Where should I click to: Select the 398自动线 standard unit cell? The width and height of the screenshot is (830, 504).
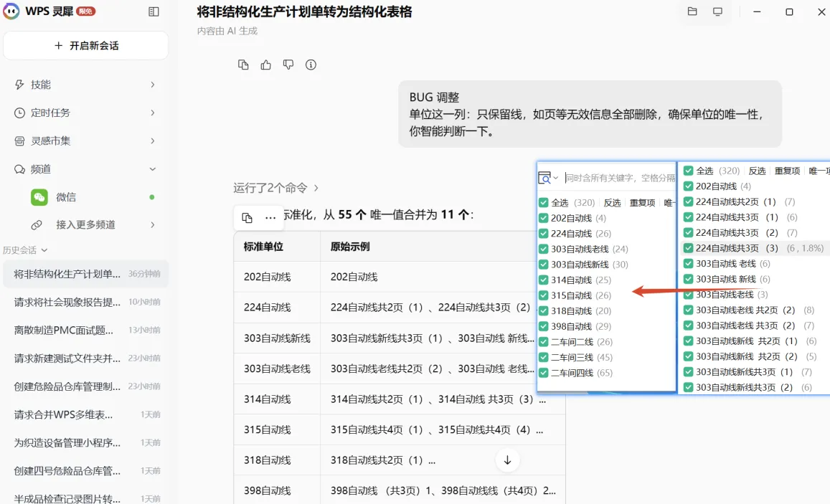tap(277, 491)
